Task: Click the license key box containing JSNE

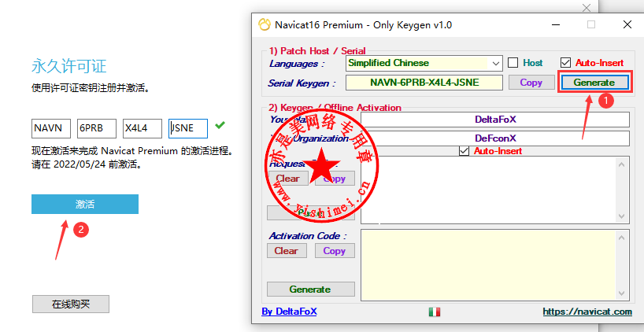Action: point(188,128)
